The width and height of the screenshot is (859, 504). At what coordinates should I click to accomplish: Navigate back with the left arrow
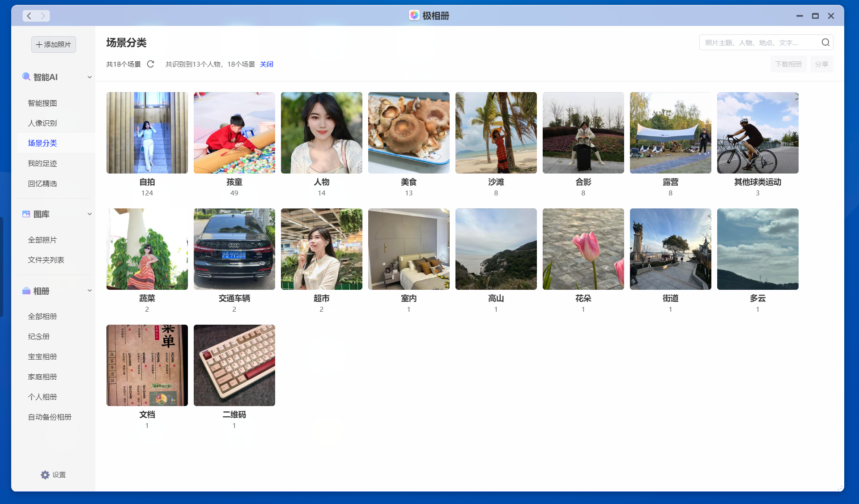(29, 16)
